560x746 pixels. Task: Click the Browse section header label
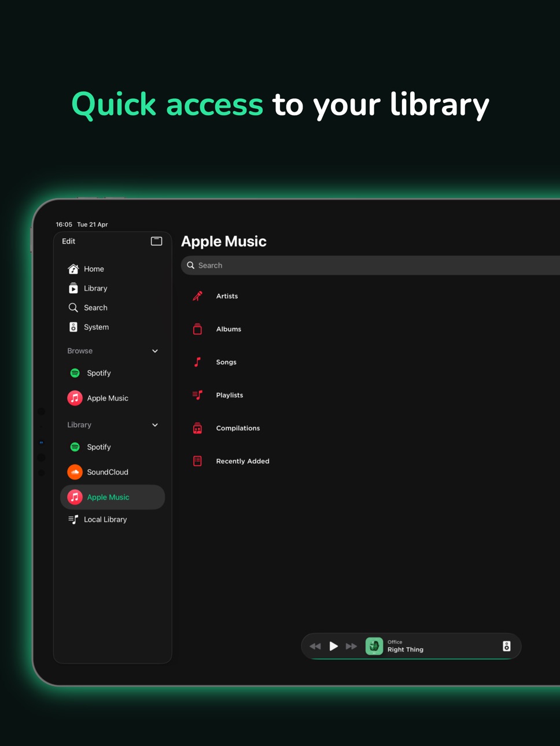coord(80,351)
